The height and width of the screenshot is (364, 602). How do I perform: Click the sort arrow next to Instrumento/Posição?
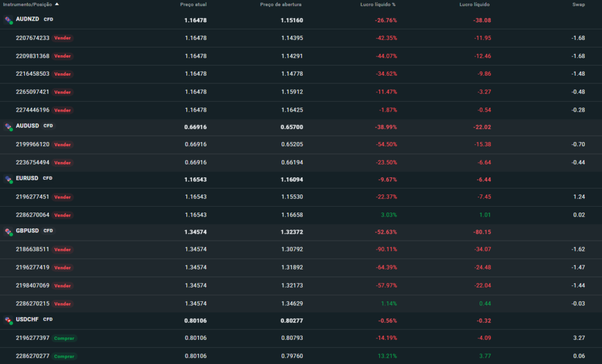click(56, 4)
